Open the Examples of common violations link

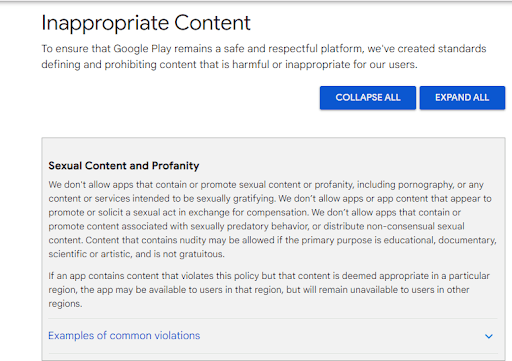tap(124, 335)
